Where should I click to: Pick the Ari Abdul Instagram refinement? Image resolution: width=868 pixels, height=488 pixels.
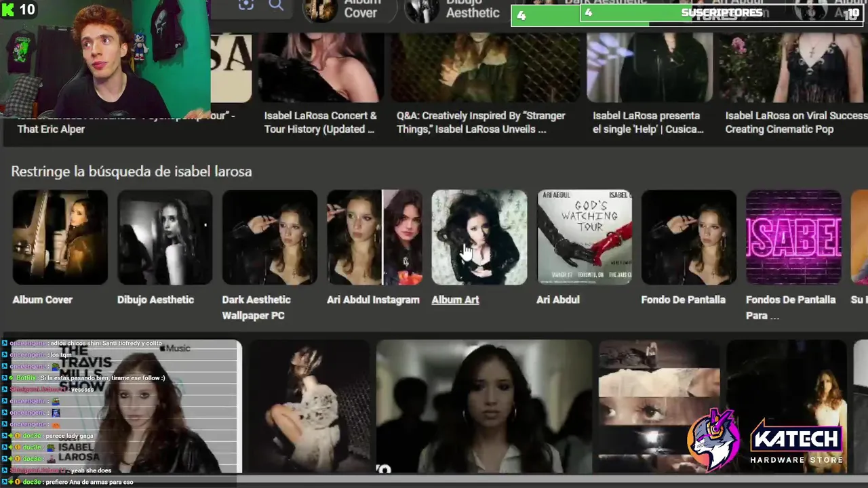click(x=374, y=248)
